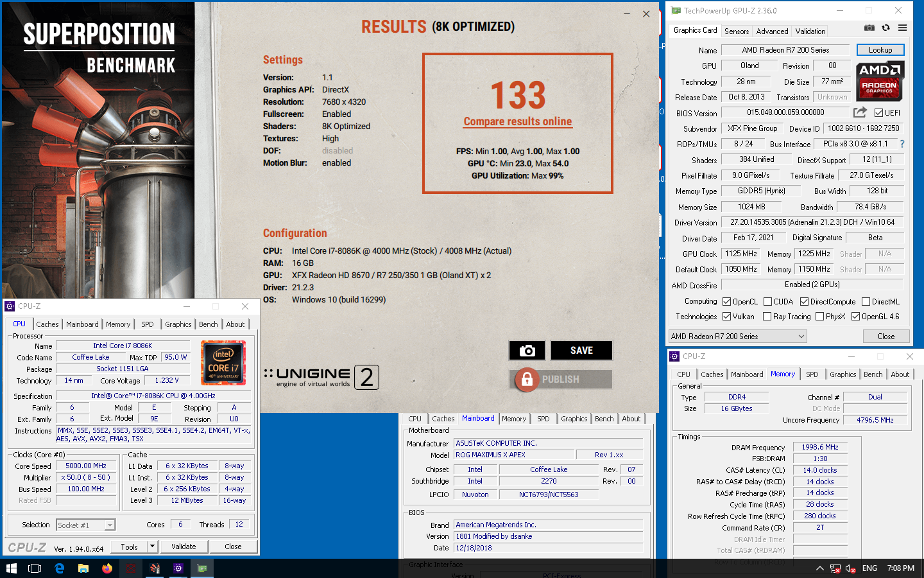924x578 pixels.
Task: Click the CPU-Z Tools button
Action: pos(129,547)
